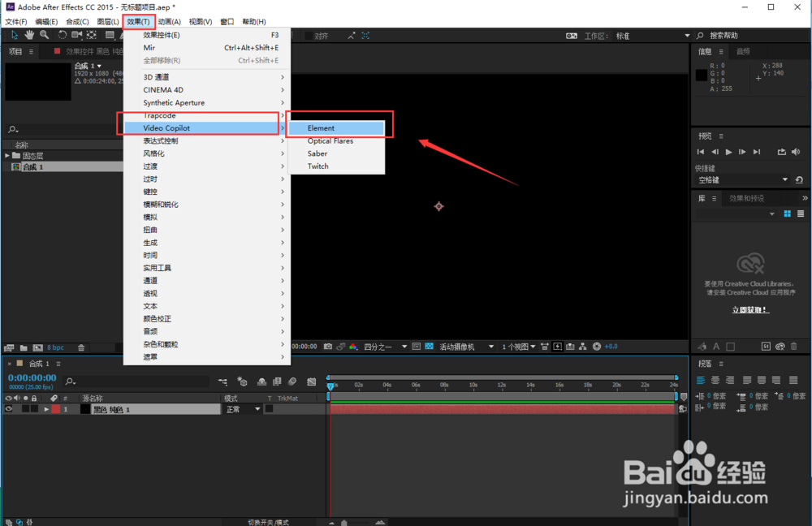Image resolution: width=812 pixels, height=526 pixels.
Task: Expand the 固态层 folder in the project panel
Action: click(x=7, y=156)
